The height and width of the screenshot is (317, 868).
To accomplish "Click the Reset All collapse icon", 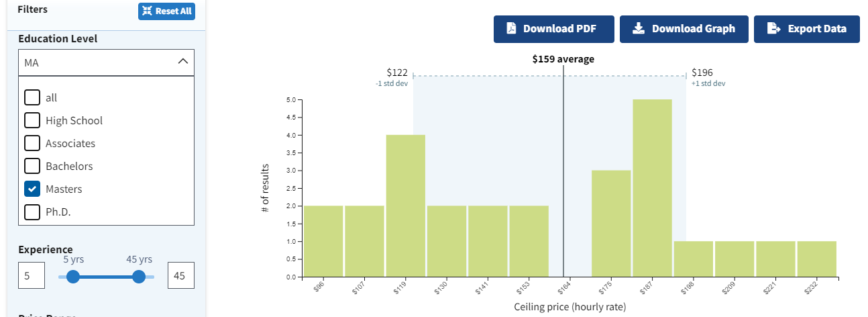I will click(147, 11).
